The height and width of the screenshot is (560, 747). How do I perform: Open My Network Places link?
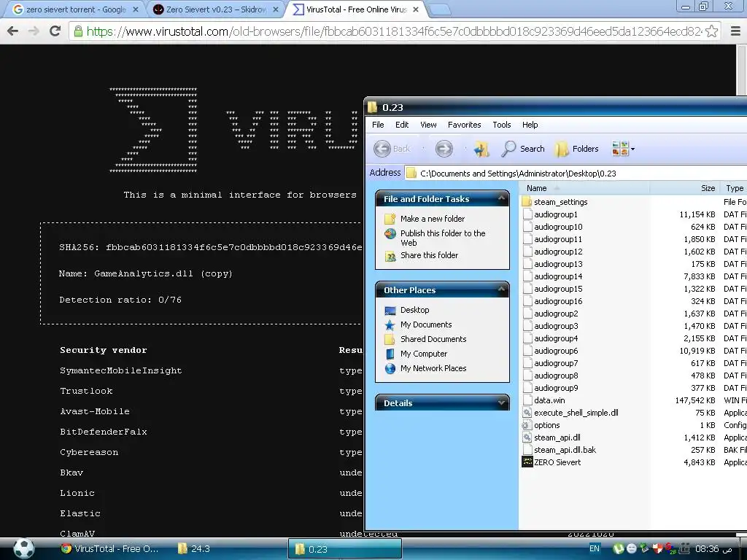433,368
